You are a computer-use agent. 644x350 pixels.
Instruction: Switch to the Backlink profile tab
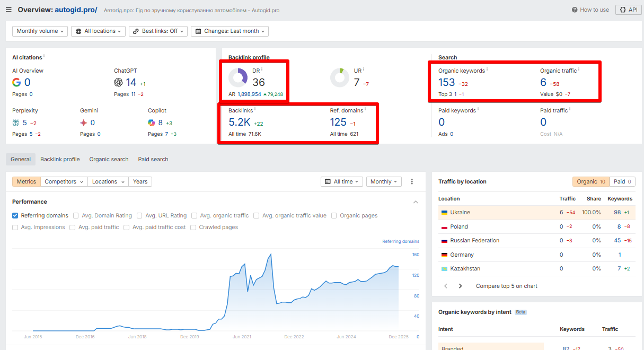(60, 159)
